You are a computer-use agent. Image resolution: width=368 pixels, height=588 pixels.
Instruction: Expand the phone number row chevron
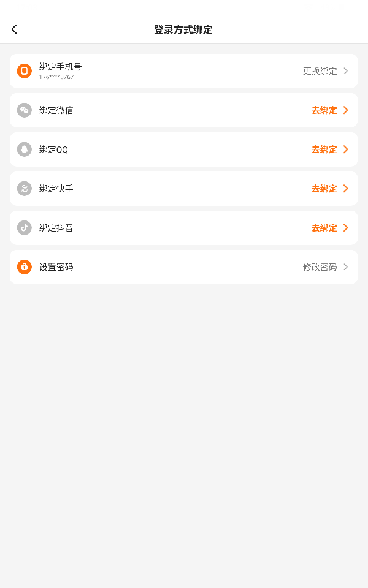(x=346, y=71)
